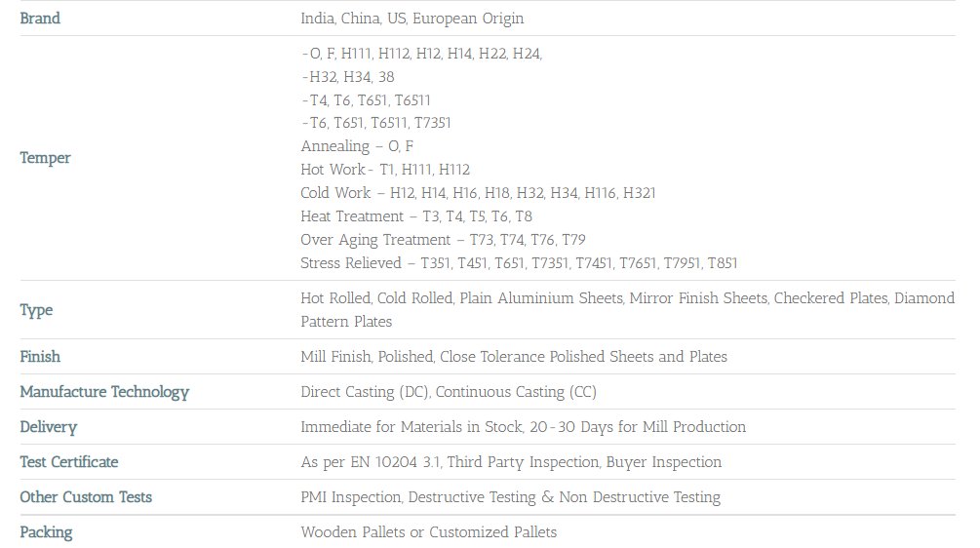The width and height of the screenshot is (980, 548).
Task: Click the Temper row label
Action: coord(45,158)
